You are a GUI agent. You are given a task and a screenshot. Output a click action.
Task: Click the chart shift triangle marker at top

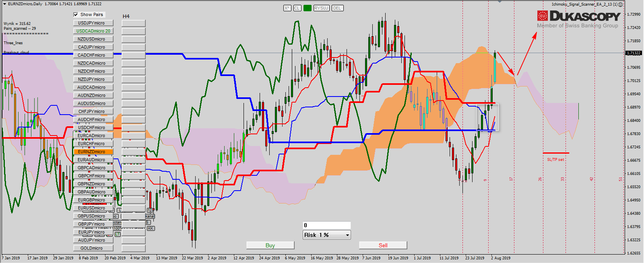[500, 2]
